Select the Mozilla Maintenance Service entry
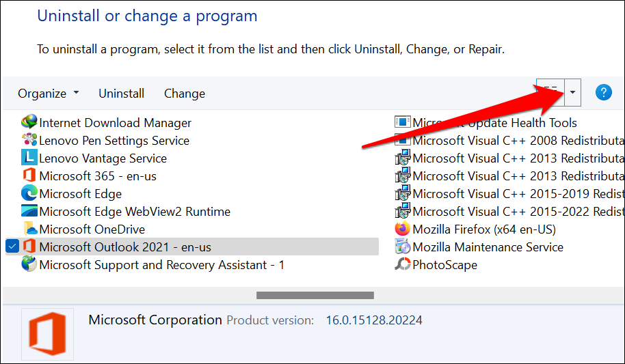This screenshot has width=625, height=364. point(488,247)
